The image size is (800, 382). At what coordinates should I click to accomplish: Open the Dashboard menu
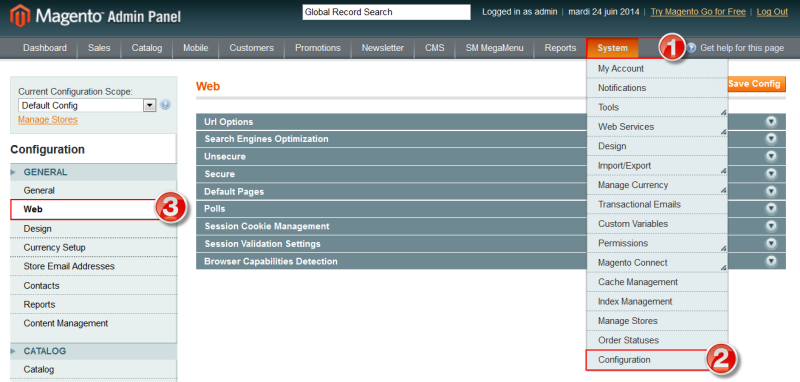(45, 48)
